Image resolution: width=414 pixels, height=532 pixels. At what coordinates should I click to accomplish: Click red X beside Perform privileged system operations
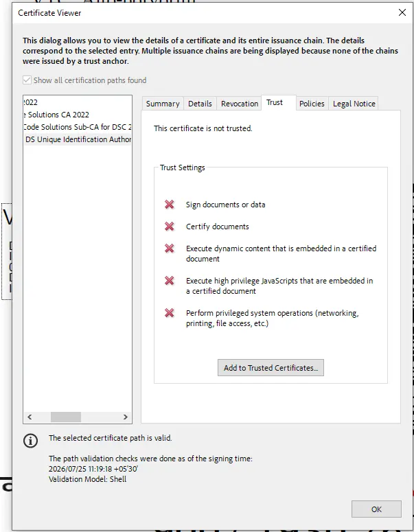click(x=170, y=313)
